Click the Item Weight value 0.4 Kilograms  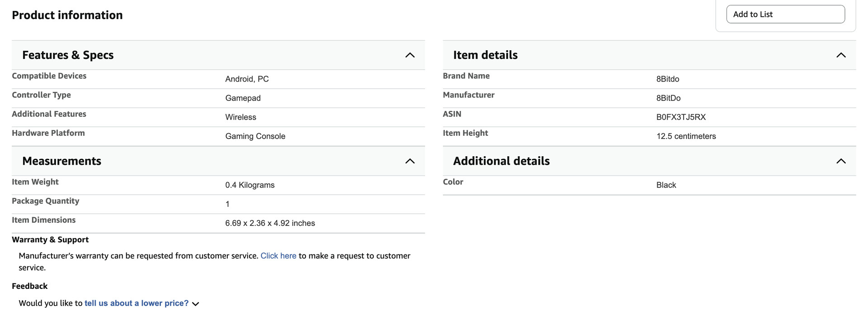[250, 185]
